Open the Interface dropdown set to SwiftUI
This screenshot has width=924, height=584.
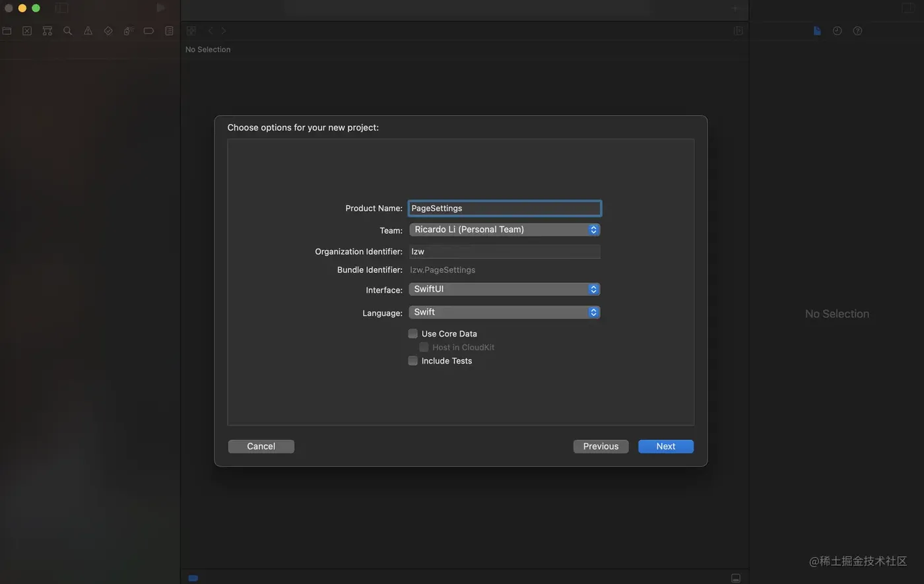coord(504,289)
